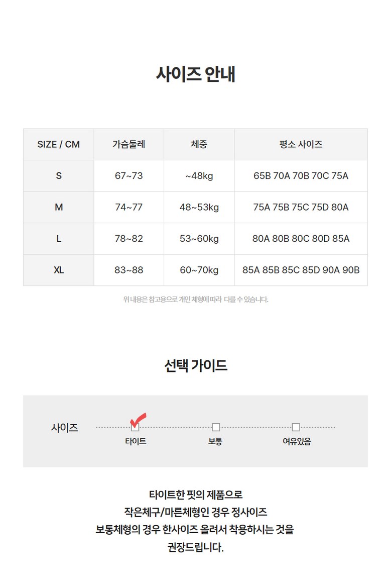Image resolution: width=391 pixels, height=588 pixels.
Task: Click the 83~88 chest measurement cell
Action: [x=128, y=270]
